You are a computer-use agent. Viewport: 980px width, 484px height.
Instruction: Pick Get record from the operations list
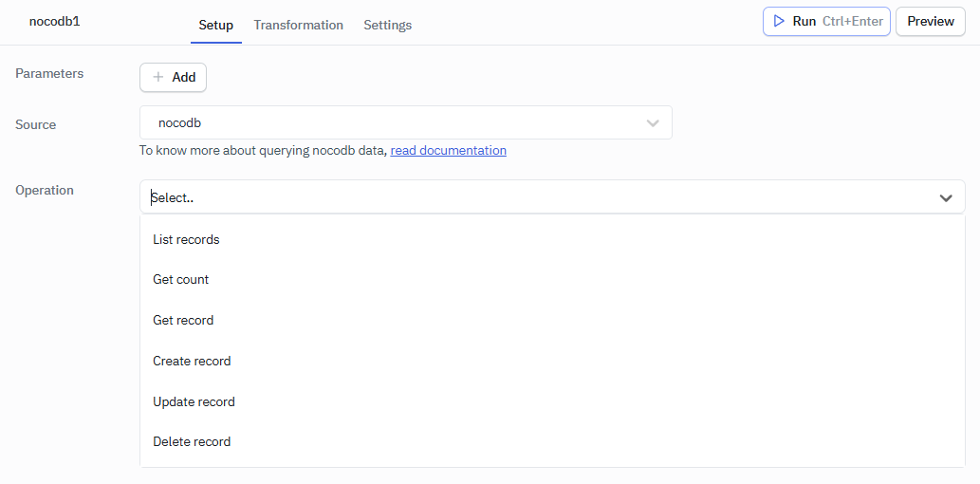[x=183, y=320]
